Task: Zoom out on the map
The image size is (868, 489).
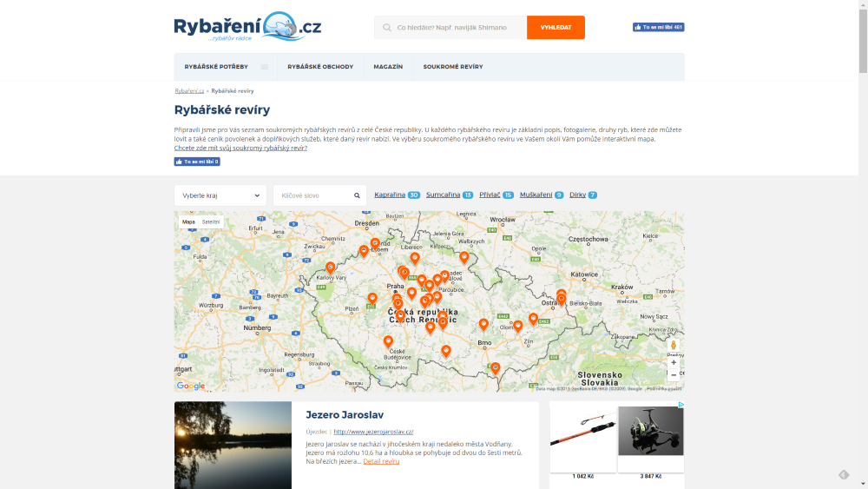Action: tap(674, 375)
